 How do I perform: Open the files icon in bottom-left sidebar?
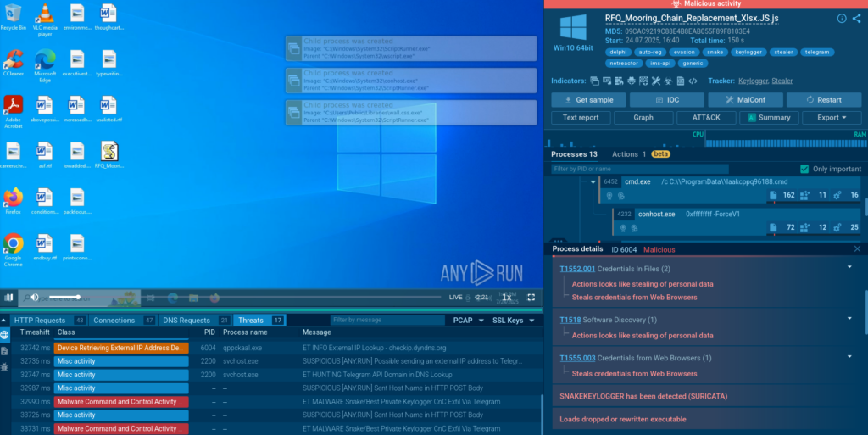[5, 350]
